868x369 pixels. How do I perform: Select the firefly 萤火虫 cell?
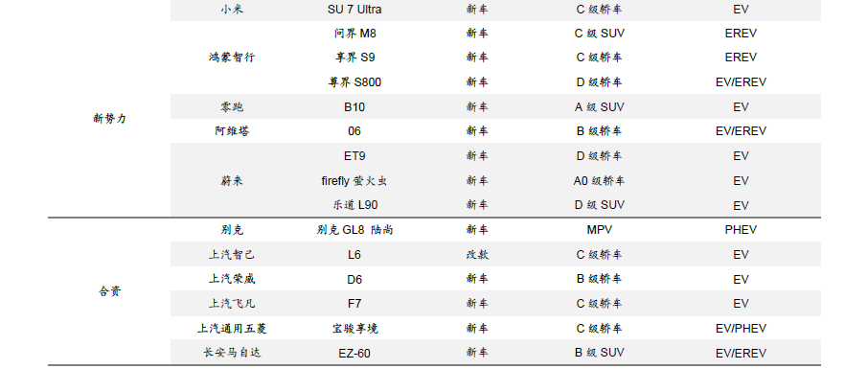coord(354,180)
